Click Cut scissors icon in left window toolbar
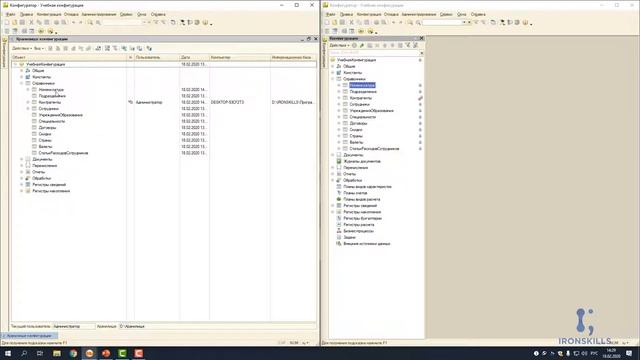This screenshot has width=640, height=360. [31, 22]
